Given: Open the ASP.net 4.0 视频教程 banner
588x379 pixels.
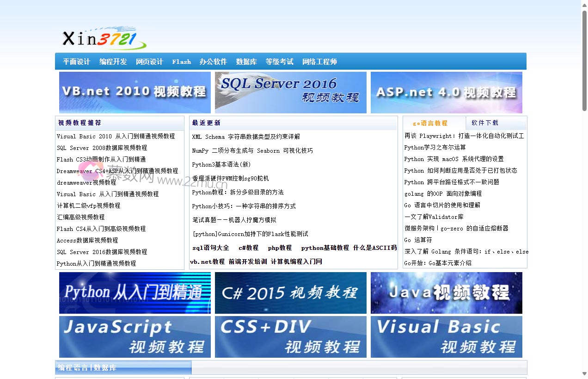Looking at the screenshot, I should click(446, 92).
